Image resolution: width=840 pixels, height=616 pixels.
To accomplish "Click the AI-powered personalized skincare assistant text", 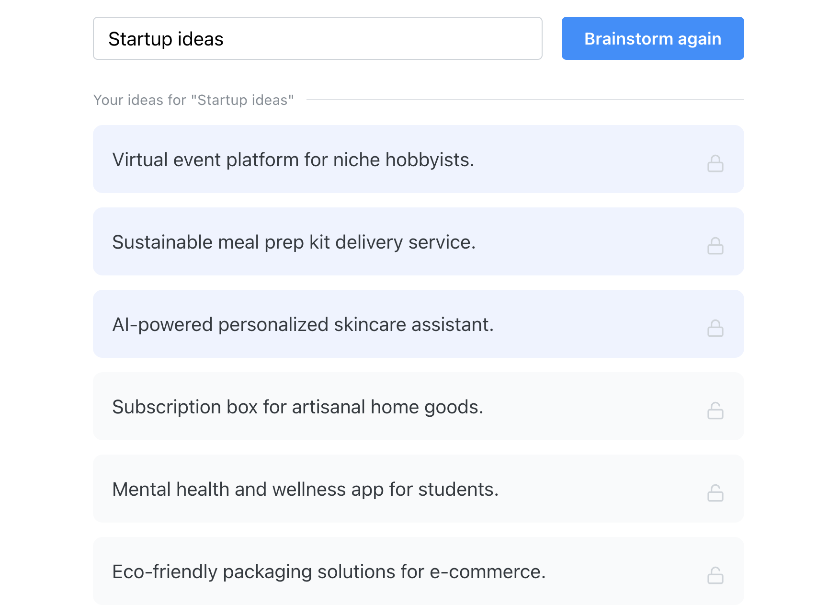I will (x=303, y=324).
